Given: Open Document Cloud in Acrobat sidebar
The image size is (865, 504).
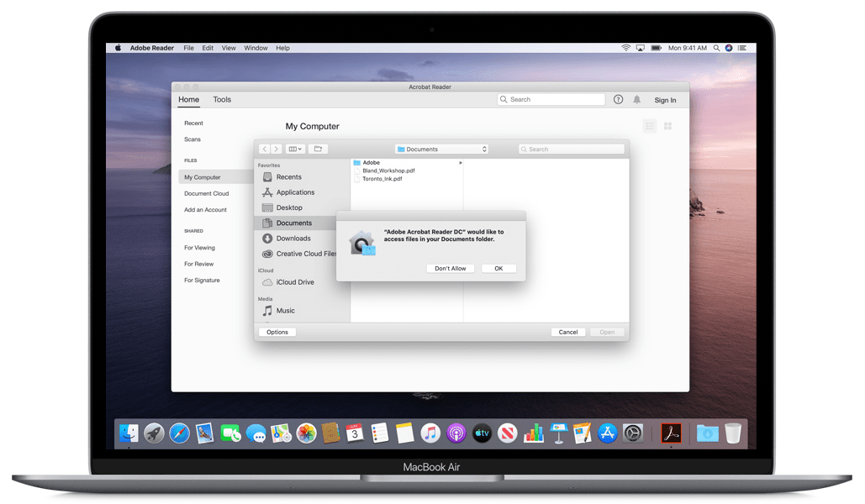Looking at the screenshot, I should pyautogui.click(x=206, y=193).
